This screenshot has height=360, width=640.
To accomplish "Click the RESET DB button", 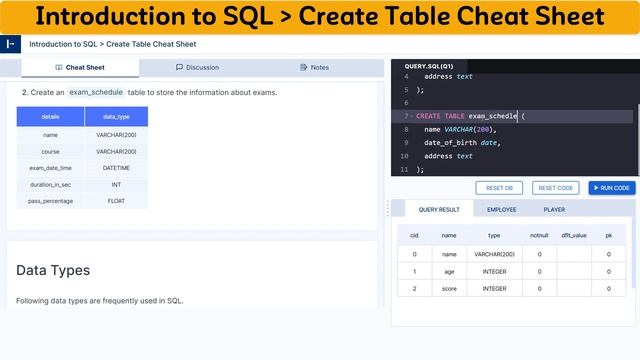I will click(x=499, y=188).
